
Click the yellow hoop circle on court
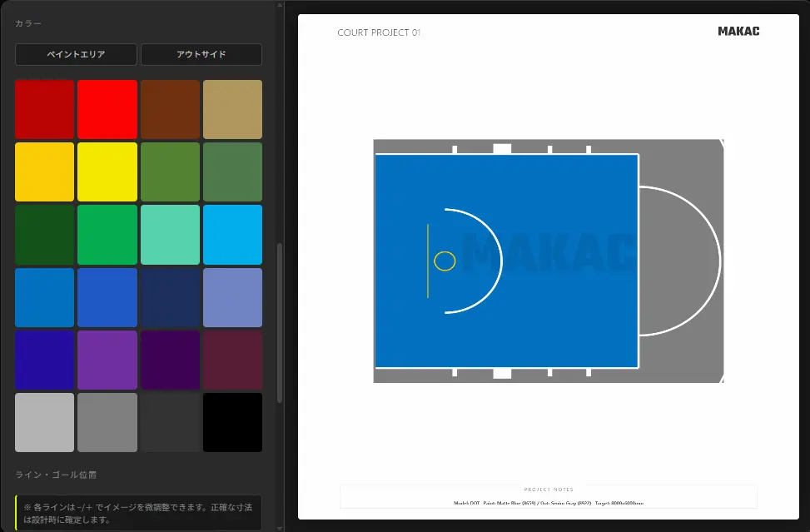click(x=445, y=261)
